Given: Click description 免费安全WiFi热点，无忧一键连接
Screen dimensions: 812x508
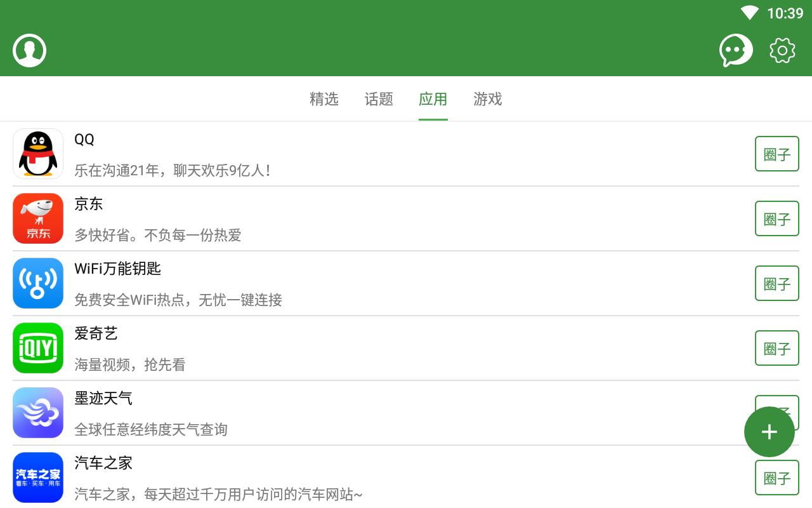Looking at the screenshot, I should coord(178,300).
